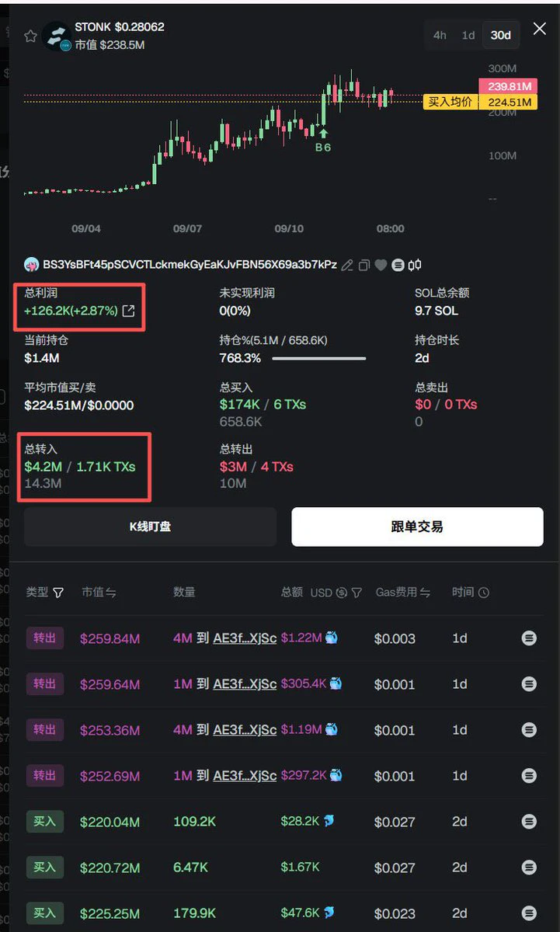Open transaction details icon on the 109.2K buy row

click(529, 821)
